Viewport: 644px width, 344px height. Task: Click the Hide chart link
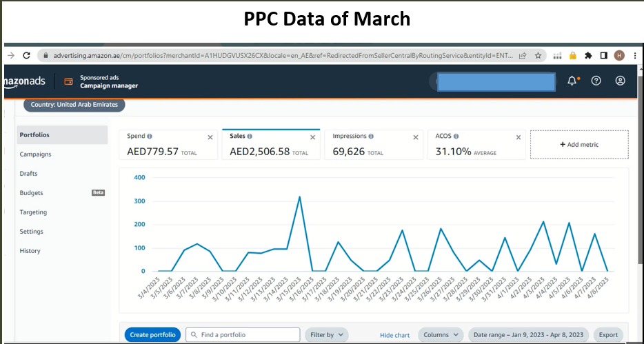coord(394,335)
